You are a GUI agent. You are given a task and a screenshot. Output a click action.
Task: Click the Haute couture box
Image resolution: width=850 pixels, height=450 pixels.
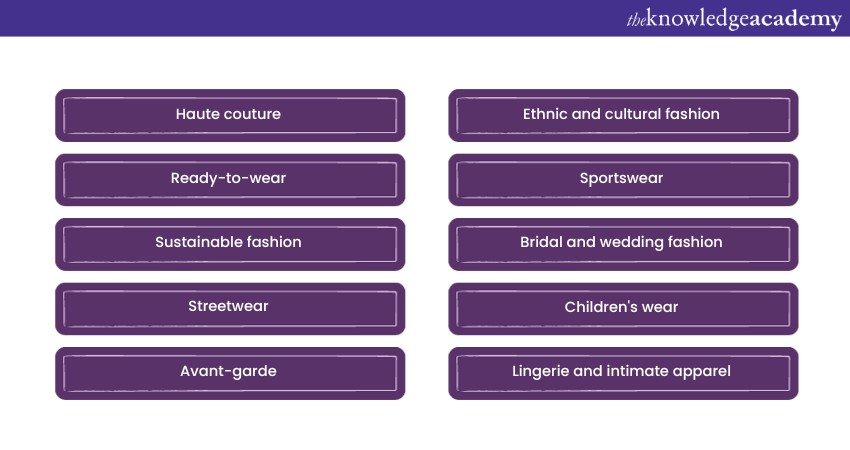point(229,115)
